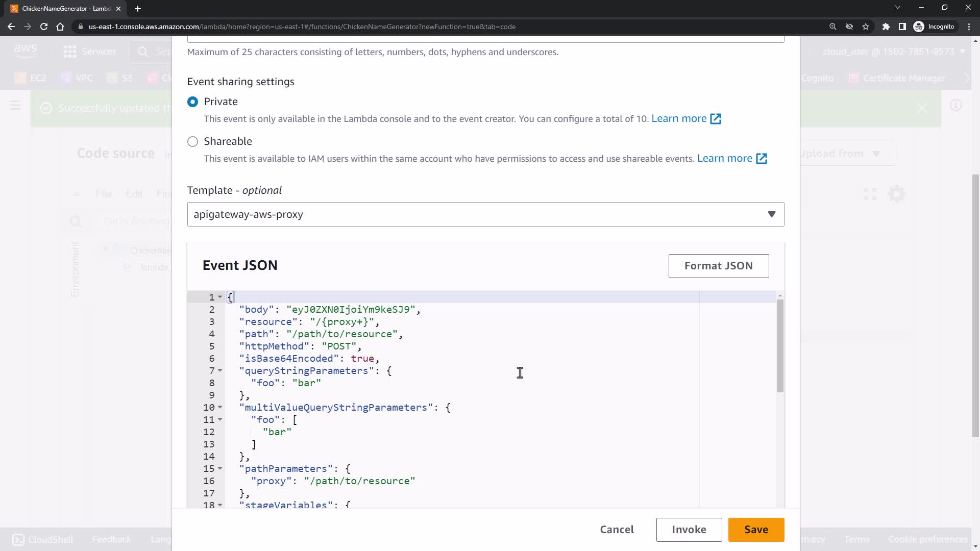Open the apigateway-aws-proxy template dropdown
This screenshot has height=551, width=980.
point(485,214)
